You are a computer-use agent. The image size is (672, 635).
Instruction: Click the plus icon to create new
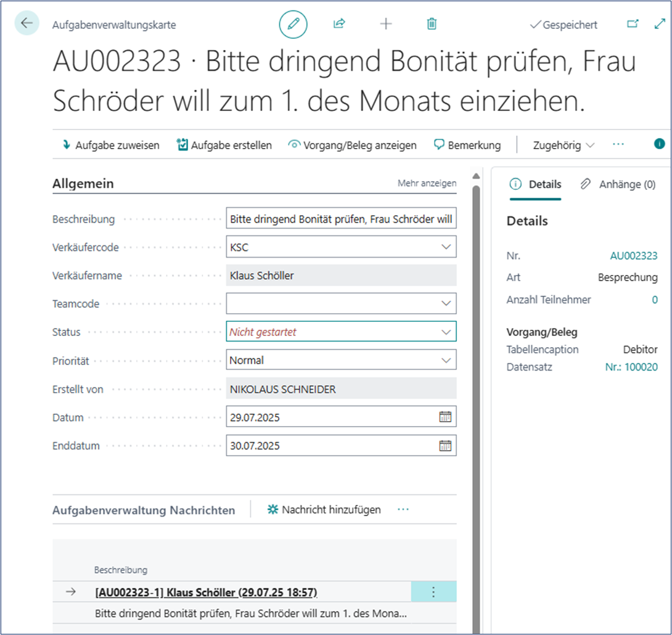tap(386, 24)
